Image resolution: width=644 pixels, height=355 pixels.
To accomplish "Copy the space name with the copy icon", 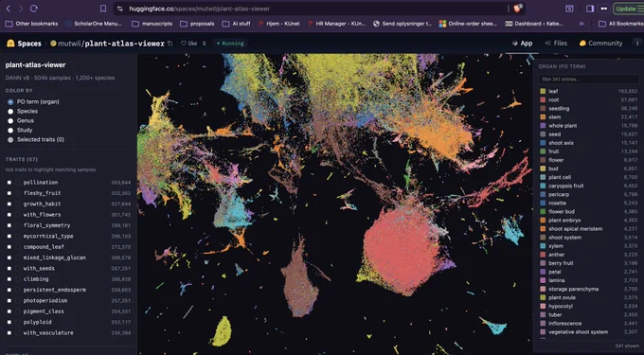I will tap(170, 44).
